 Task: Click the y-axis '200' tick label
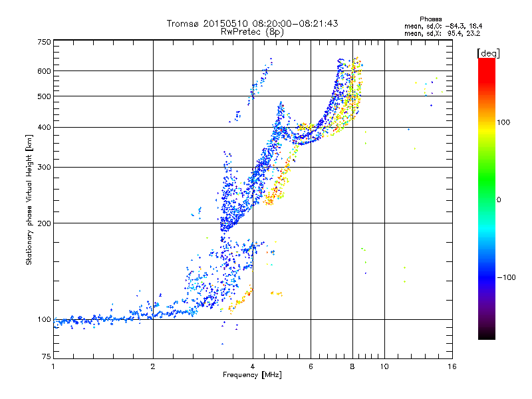coord(44,223)
